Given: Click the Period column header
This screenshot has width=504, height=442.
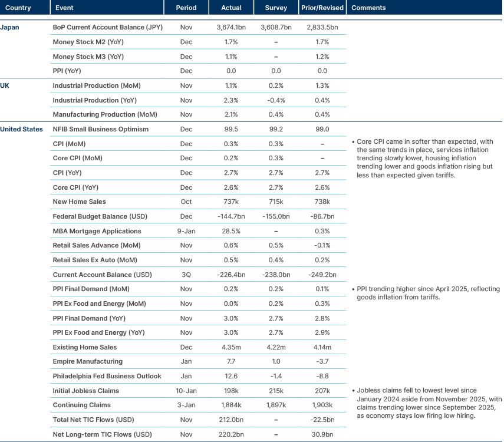Looking at the screenshot, I should pos(187,8).
